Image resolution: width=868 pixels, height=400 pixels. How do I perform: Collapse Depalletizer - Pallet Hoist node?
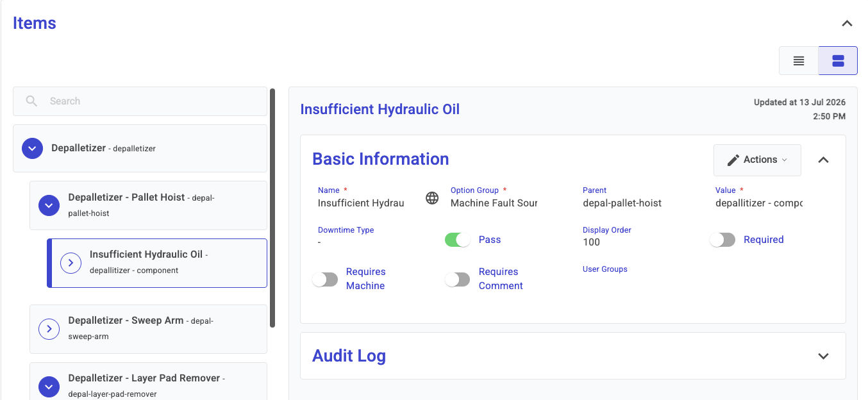49,205
